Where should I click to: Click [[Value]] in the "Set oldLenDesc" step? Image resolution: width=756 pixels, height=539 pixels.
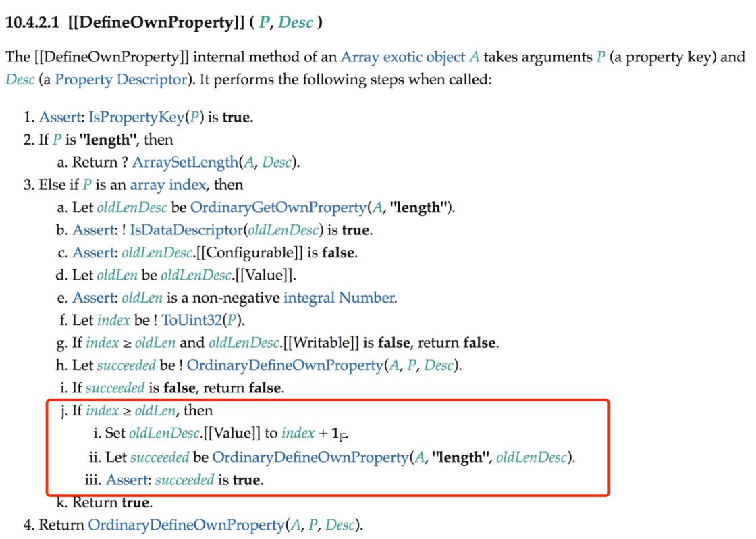tap(232, 434)
